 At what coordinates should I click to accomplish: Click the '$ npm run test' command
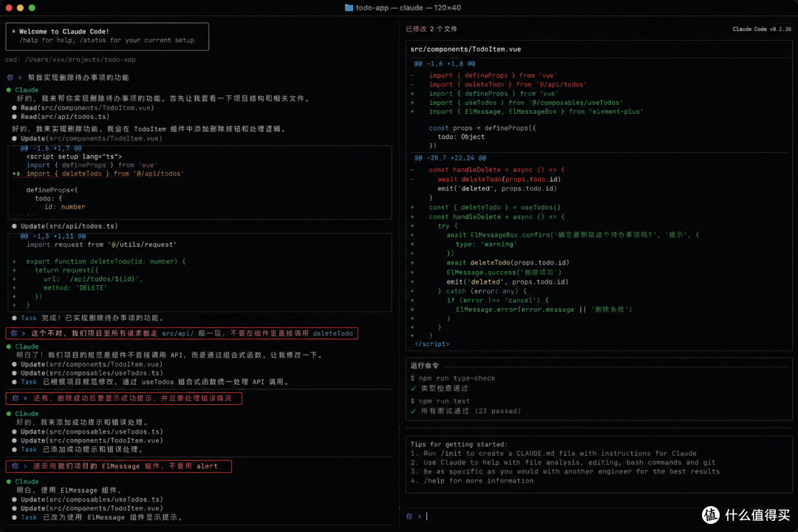coord(440,401)
